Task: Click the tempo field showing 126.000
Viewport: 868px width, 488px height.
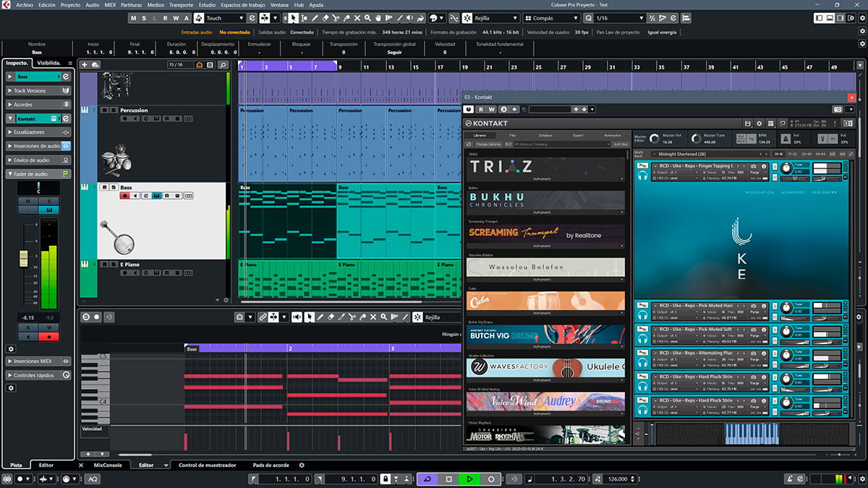Action: [617, 479]
